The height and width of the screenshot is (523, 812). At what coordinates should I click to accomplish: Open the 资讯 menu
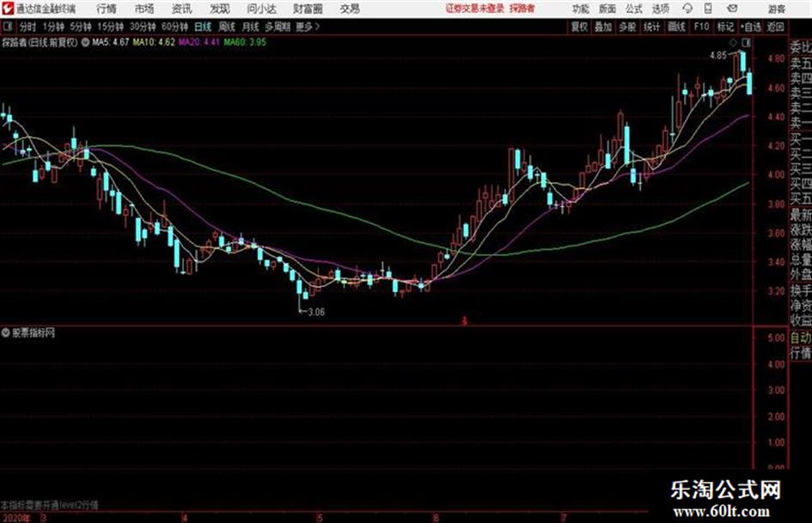pos(182,9)
